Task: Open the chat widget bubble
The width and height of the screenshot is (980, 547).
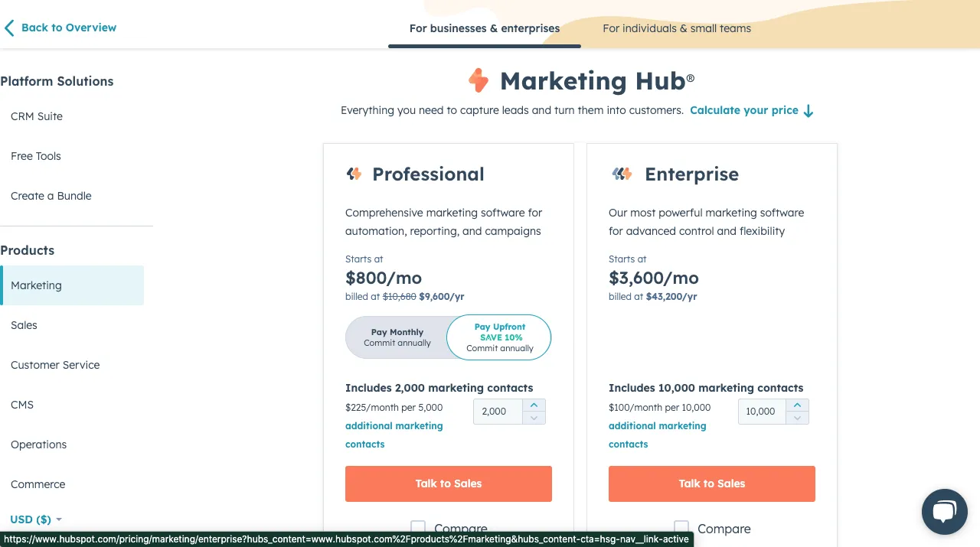Action: pyautogui.click(x=945, y=511)
